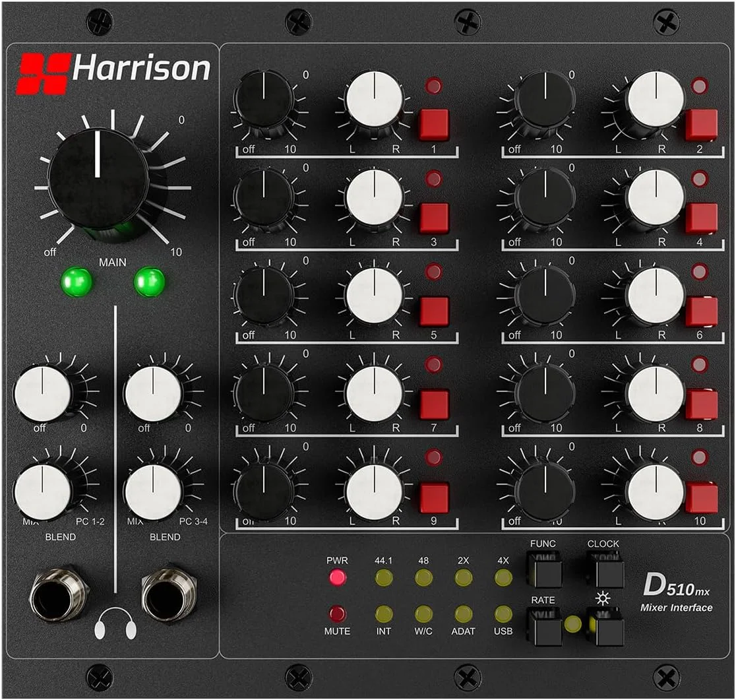Click the Harrison logo

[x=113, y=71]
